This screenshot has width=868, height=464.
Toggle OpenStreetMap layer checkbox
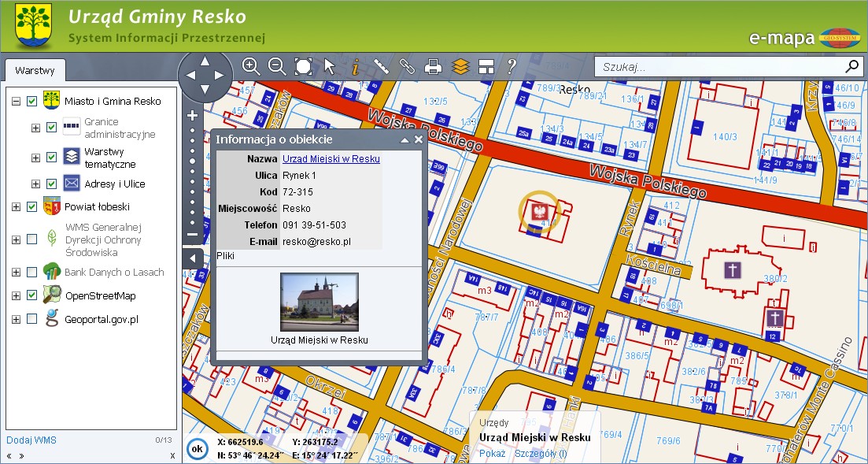[32, 295]
